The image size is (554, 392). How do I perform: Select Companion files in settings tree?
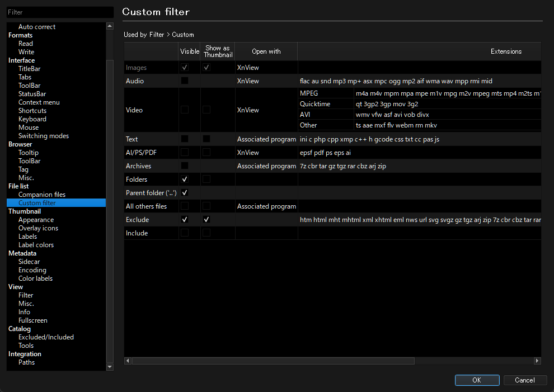tap(42, 195)
